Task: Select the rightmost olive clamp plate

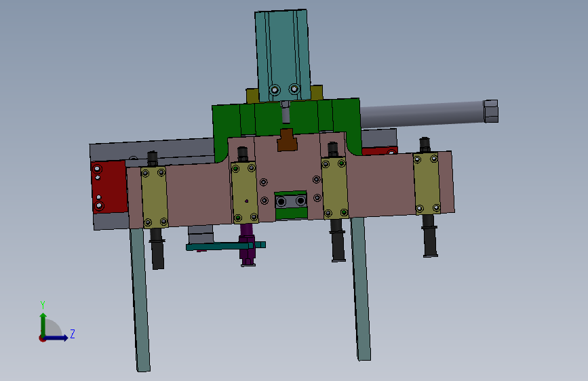Action: (x=427, y=184)
